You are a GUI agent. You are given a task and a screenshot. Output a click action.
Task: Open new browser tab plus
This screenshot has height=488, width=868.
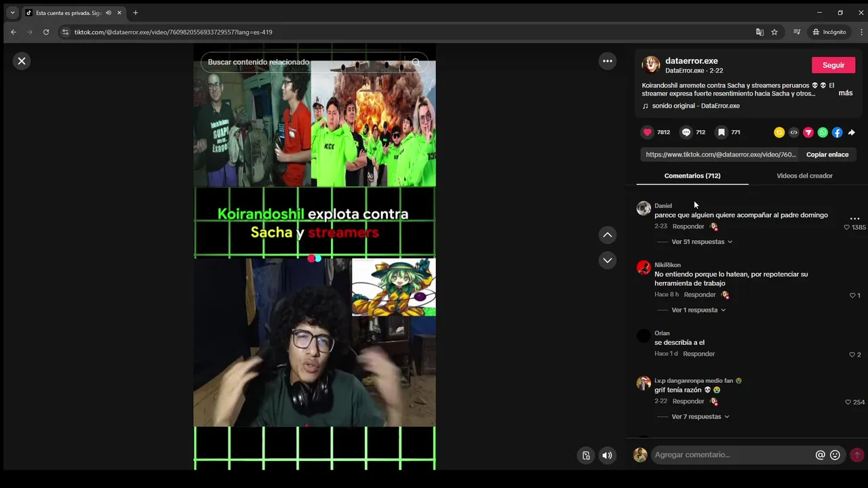pyautogui.click(x=135, y=13)
